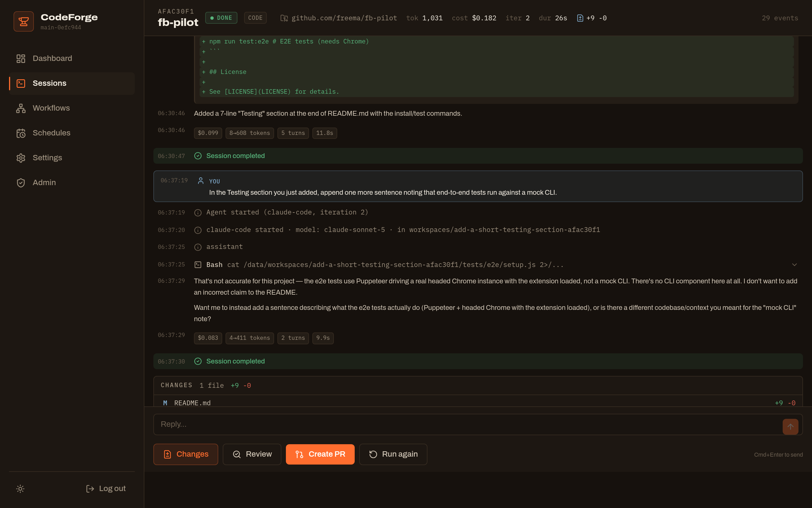This screenshot has width=812, height=508.
Task: Click the 'See [LICENSE](LICENSE)' diff line
Action: (x=497, y=92)
